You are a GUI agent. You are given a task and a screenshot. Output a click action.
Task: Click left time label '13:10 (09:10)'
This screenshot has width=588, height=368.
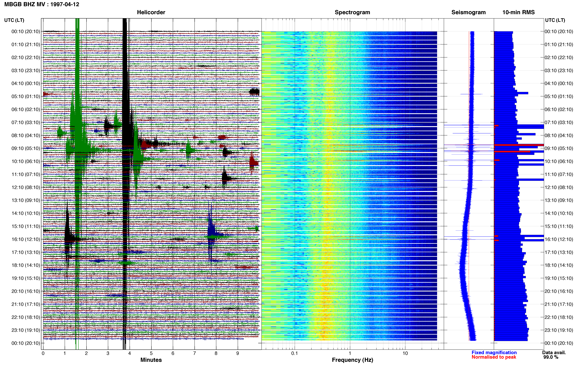click(26, 200)
